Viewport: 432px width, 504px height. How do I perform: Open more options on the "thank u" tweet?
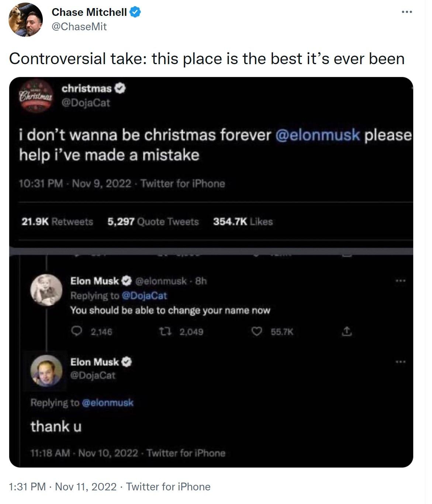400,362
